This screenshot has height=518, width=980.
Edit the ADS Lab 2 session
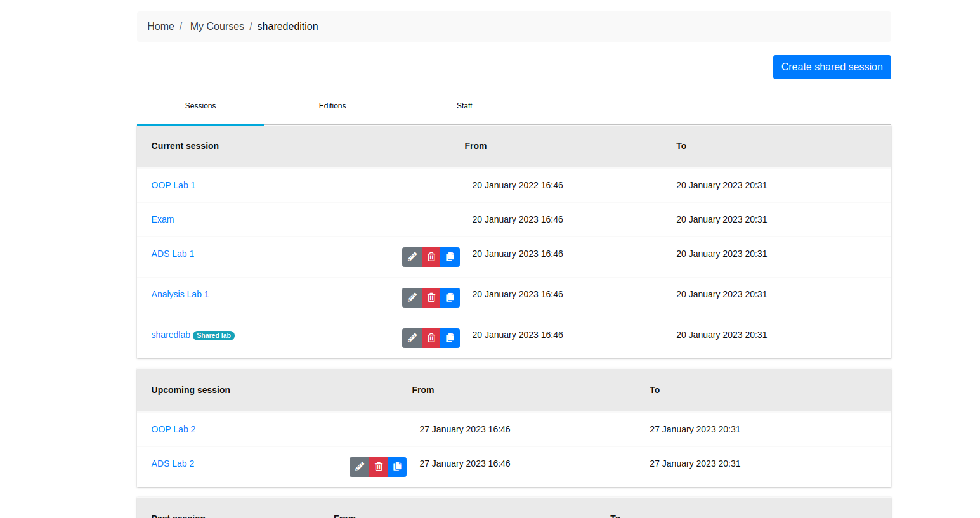pos(360,467)
